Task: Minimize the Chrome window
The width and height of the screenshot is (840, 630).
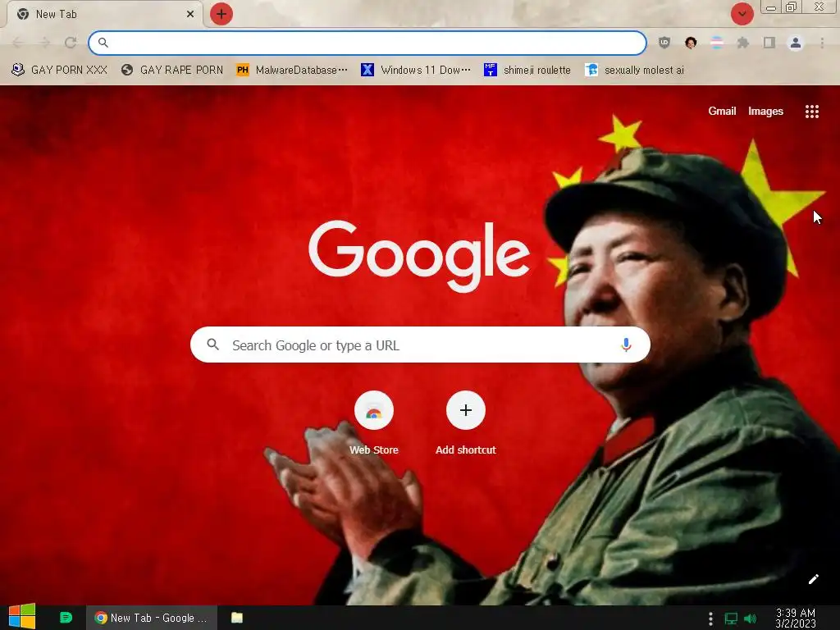Action: [771, 8]
